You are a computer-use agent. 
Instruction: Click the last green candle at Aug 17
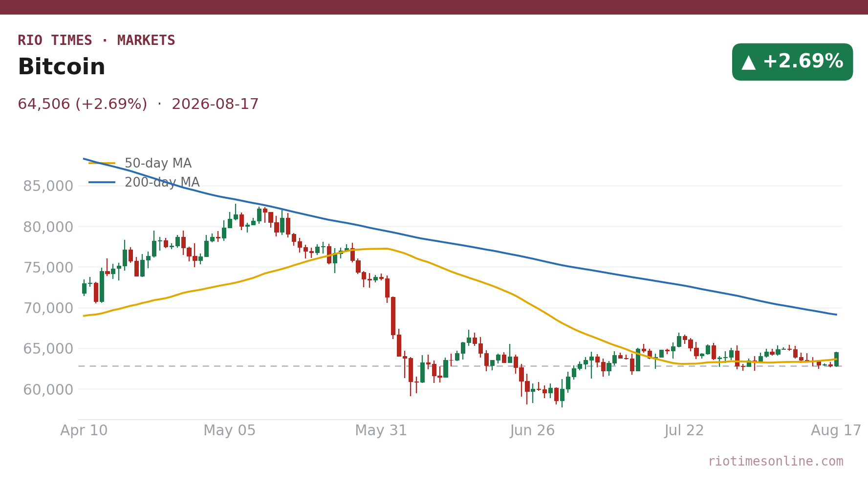pos(836,359)
